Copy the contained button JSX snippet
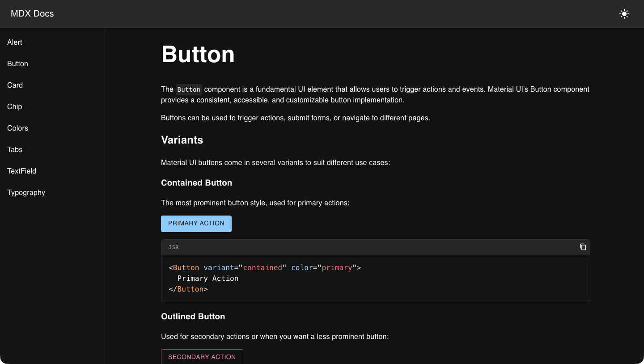 click(583, 247)
